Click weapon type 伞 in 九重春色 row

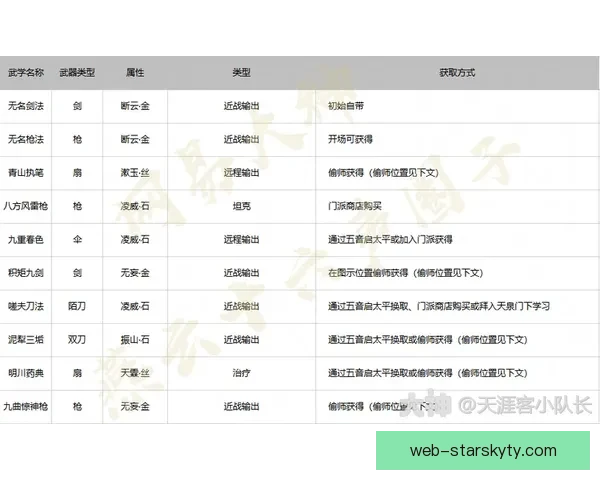click(77, 240)
